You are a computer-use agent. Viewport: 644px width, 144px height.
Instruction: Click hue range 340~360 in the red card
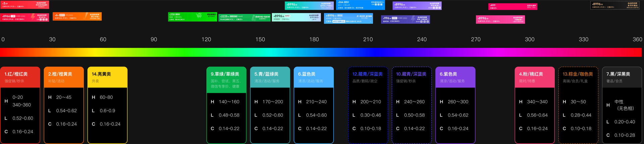coord(21,105)
